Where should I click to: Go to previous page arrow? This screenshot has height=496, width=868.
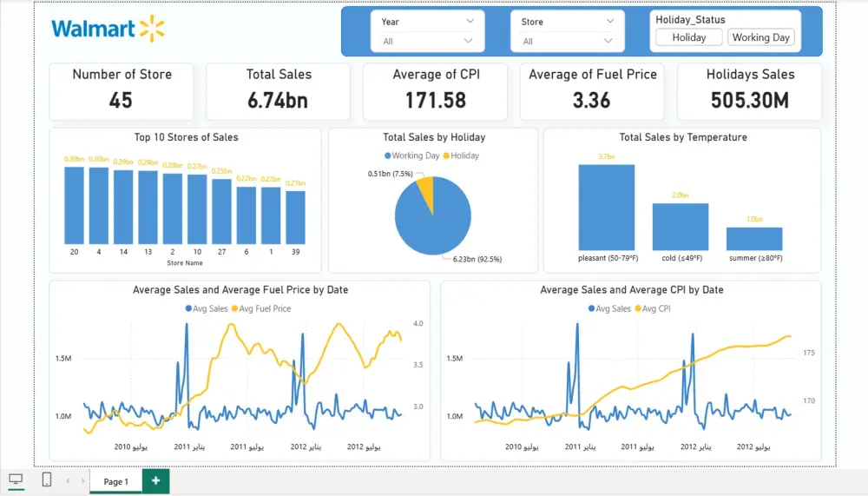click(68, 481)
